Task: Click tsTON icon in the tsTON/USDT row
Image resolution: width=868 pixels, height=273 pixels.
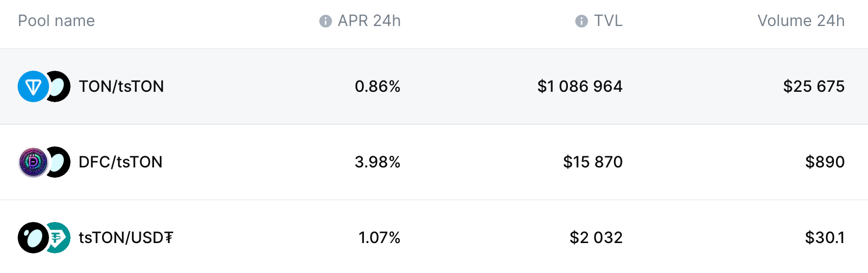Action: 33,238
